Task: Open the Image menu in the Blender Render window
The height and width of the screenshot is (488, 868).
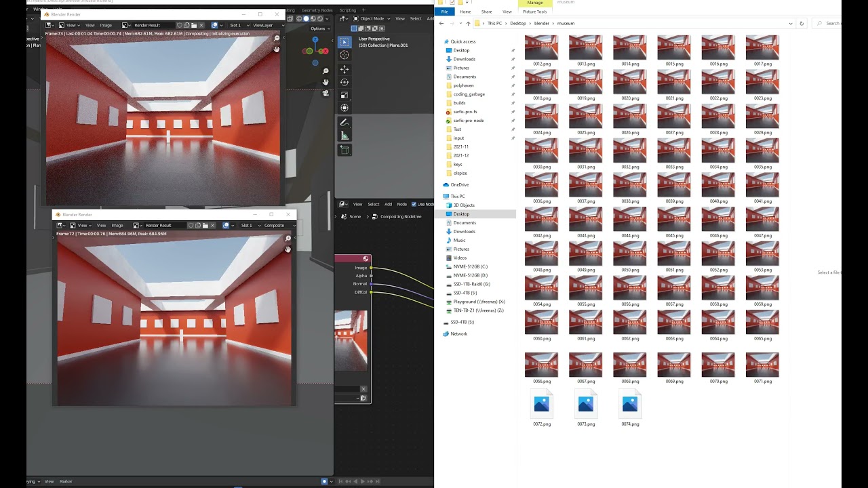Action: tap(105, 25)
